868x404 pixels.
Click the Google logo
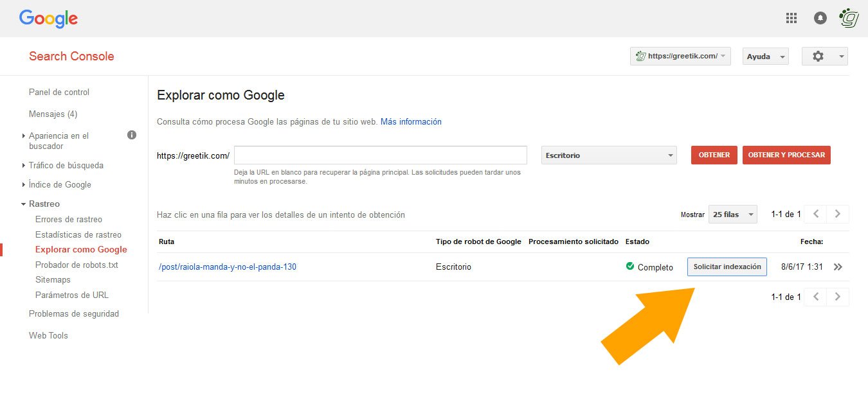pos(48,19)
